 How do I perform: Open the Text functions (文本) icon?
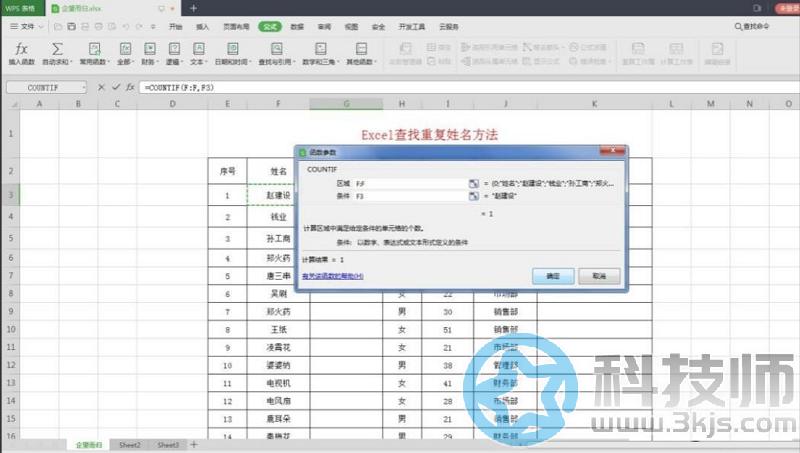198,49
